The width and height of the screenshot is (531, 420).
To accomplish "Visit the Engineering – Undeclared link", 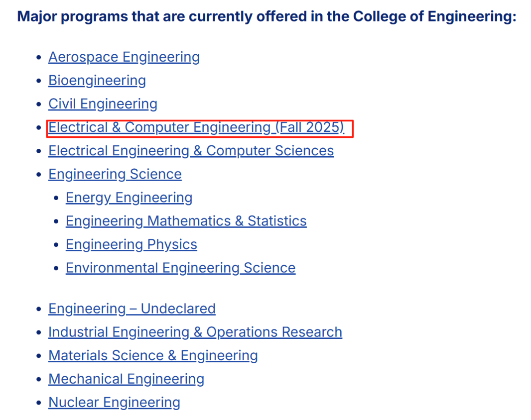I will tap(132, 309).
